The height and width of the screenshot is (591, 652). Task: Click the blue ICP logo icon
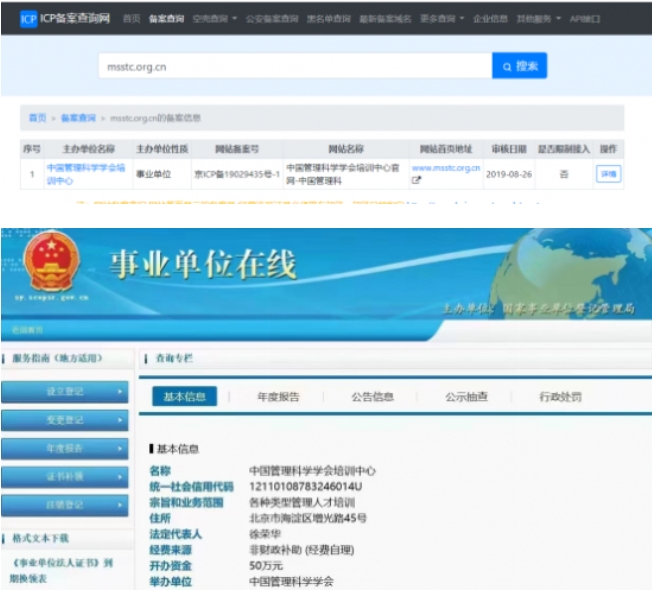28,19
